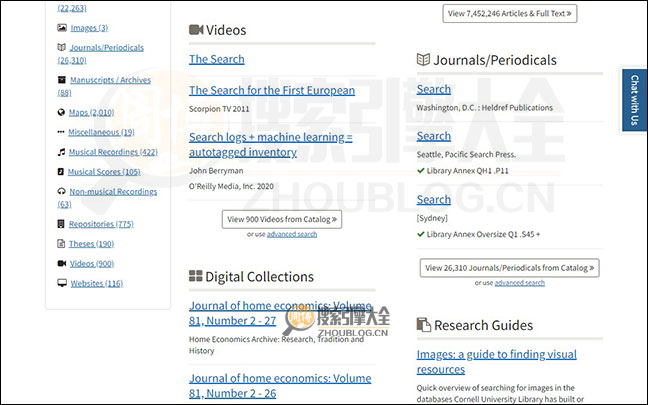Open the Miscellaneous (19) facet
Image resolution: width=648 pixels, height=405 pixels.
[x=101, y=132]
